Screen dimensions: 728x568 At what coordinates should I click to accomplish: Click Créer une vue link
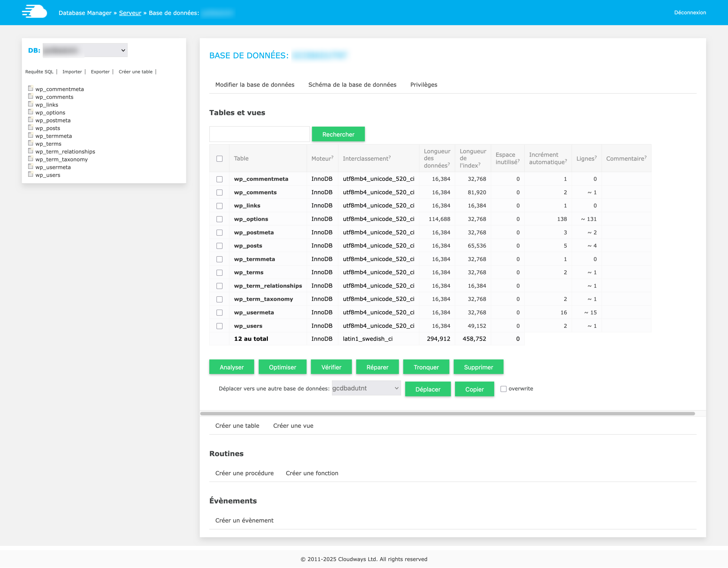coord(293,426)
